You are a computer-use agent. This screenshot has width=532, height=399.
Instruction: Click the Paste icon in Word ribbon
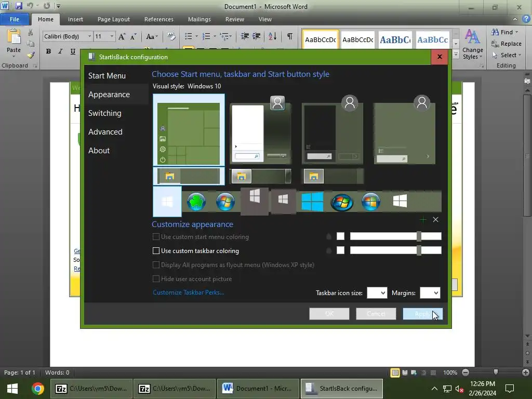tap(14, 37)
